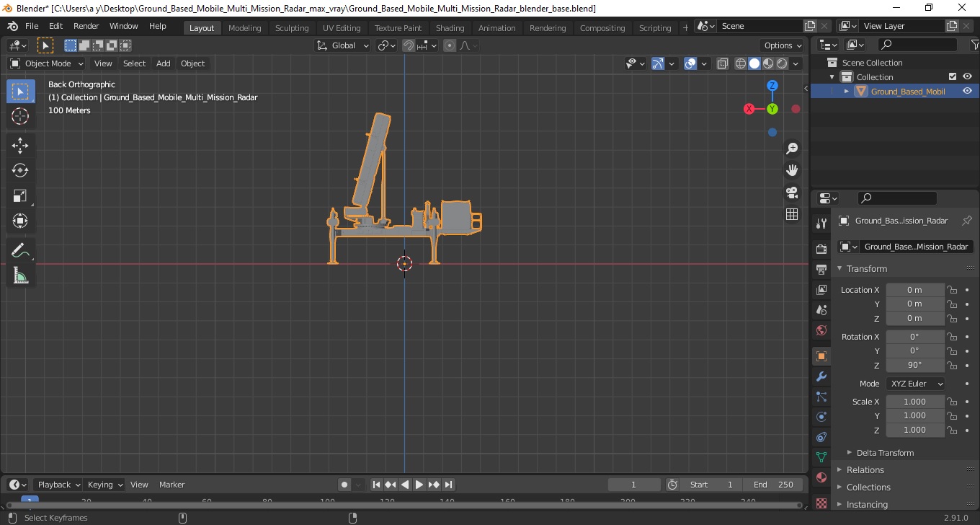Activate the Cursor tool

coord(20,116)
